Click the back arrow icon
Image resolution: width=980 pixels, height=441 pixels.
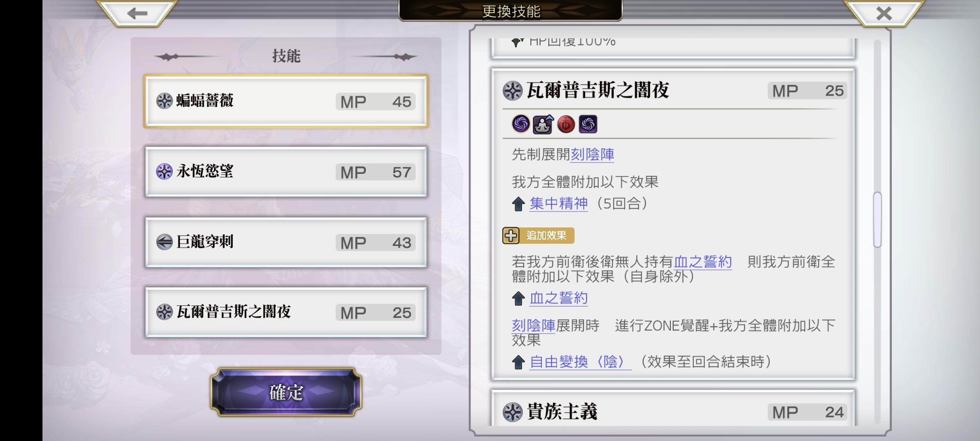(x=137, y=13)
